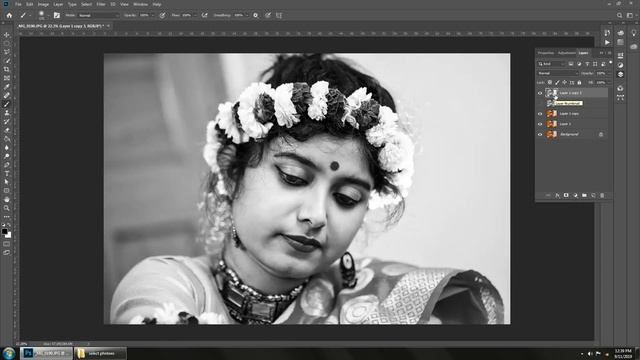Select the Layer 1 copy row
This screenshot has height=360, width=640.
[x=572, y=113]
